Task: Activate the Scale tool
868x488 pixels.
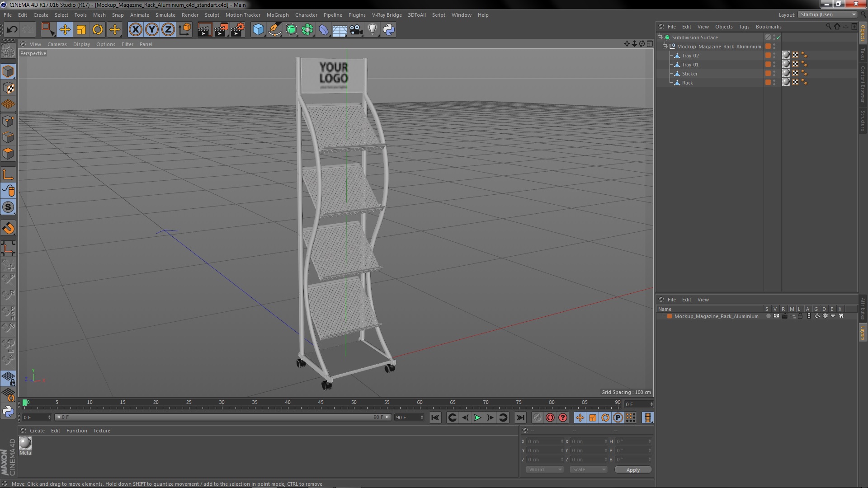Action: (x=81, y=30)
